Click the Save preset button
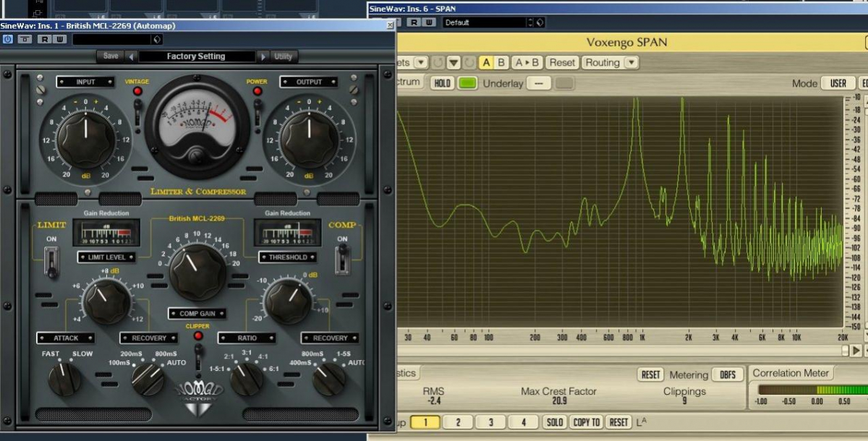This screenshot has width=868, height=441. [x=111, y=56]
